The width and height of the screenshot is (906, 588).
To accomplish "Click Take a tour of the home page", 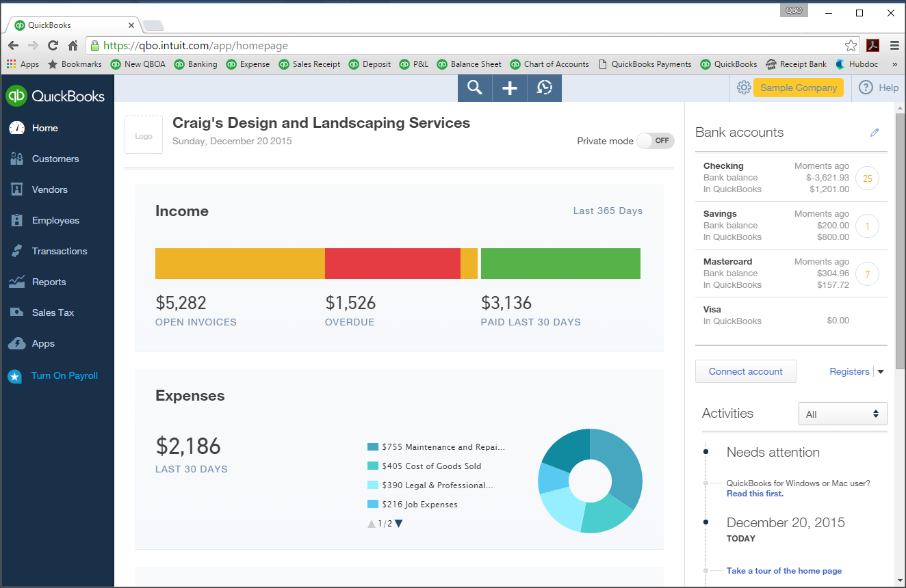I will (784, 571).
